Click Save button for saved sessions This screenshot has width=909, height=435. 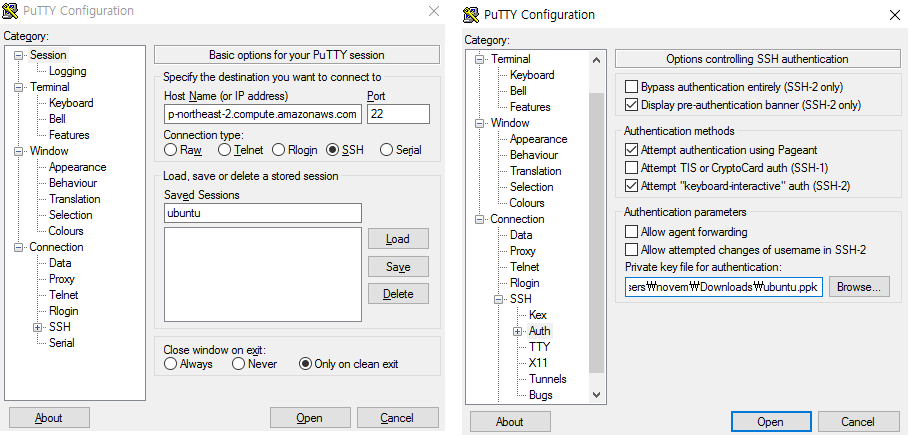tap(398, 267)
